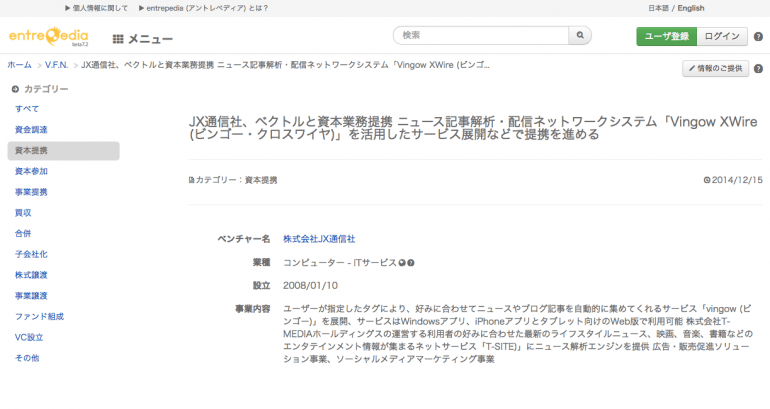Image resolution: width=770 pixels, height=409 pixels.
Task: Go to ホーム breadcrumb
Action: 19,65
